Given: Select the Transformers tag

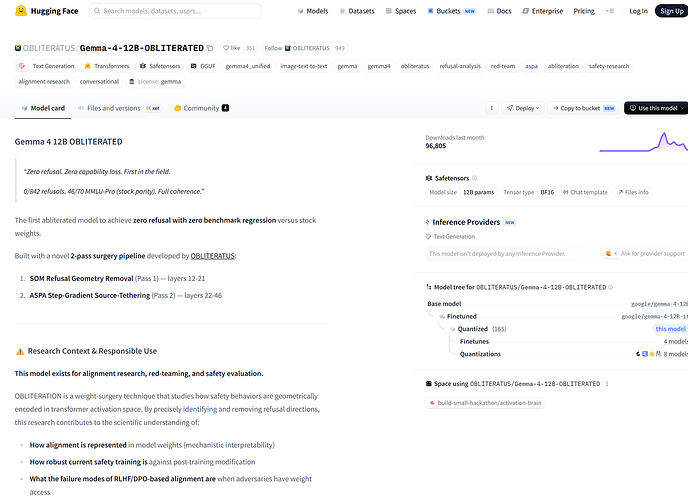Looking at the screenshot, I should [x=108, y=66].
